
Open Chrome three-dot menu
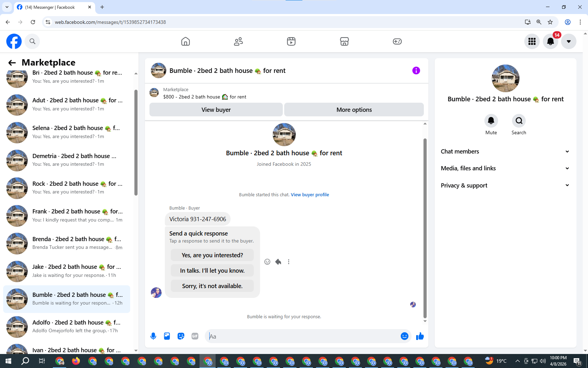(x=580, y=22)
